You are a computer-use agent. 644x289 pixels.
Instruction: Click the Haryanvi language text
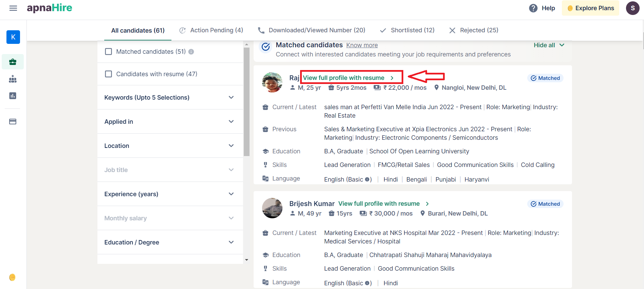click(477, 180)
